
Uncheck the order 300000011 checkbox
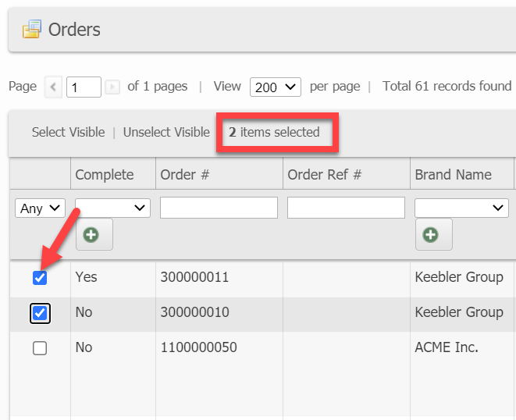tap(40, 277)
